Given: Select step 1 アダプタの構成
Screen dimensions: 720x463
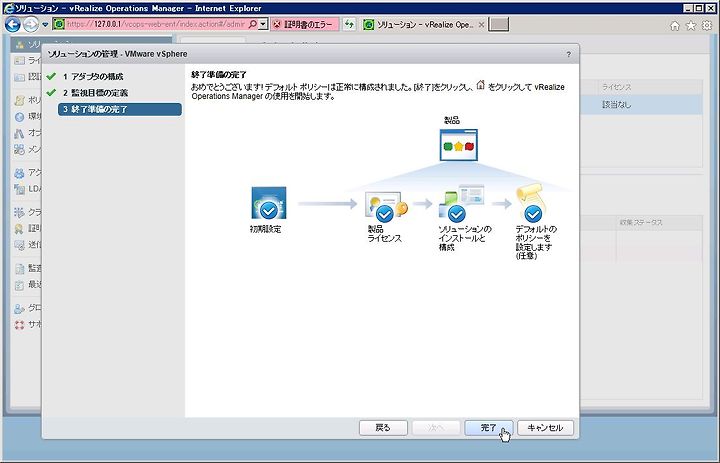Looking at the screenshot, I should point(93,77).
